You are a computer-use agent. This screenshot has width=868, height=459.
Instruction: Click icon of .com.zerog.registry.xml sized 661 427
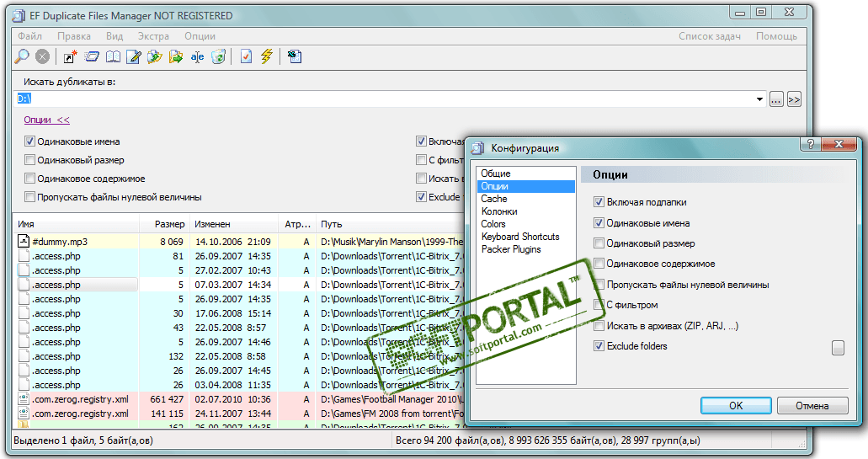click(x=24, y=399)
